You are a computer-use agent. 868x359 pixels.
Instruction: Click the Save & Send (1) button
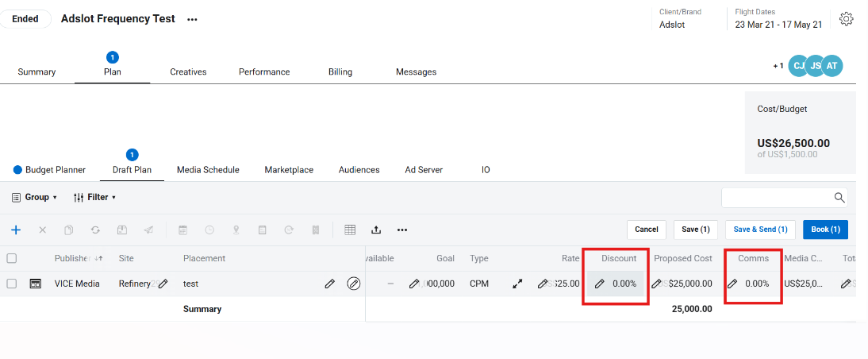pos(760,230)
